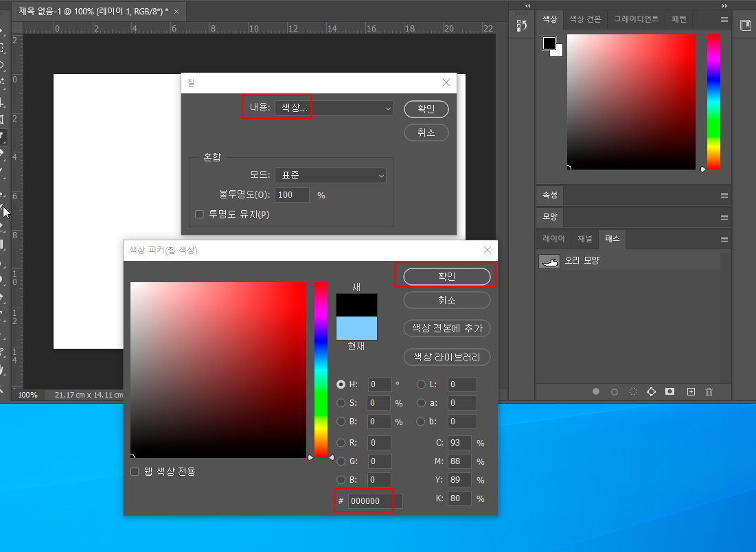
Task: Expand the 모드 dropdown set to 표준
Action: point(330,176)
